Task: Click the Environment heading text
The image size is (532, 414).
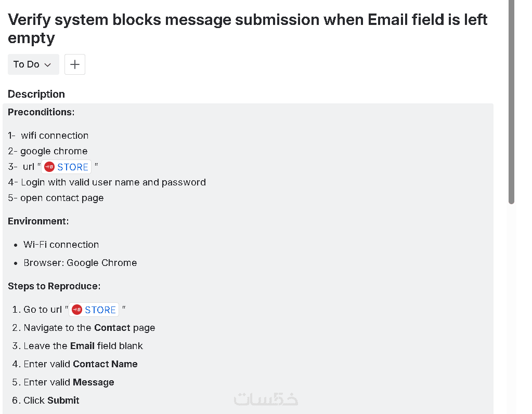Action: coord(38,221)
